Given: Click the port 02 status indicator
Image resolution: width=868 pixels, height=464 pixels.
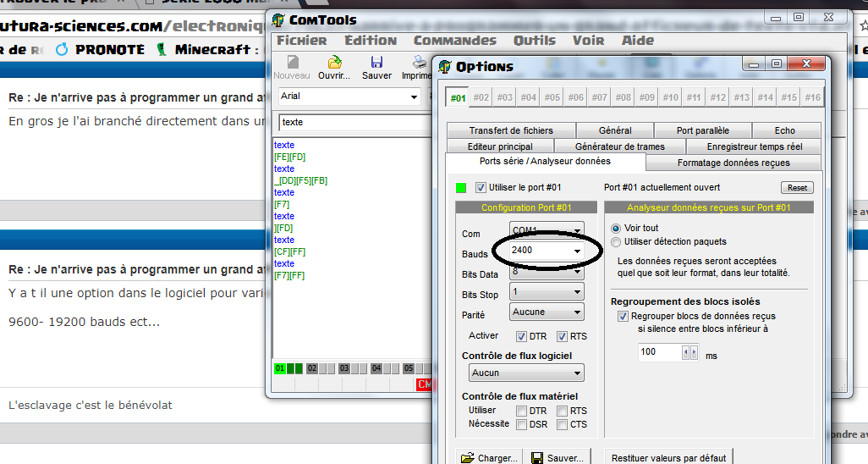Looking at the screenshot, I should click(312, 368).
